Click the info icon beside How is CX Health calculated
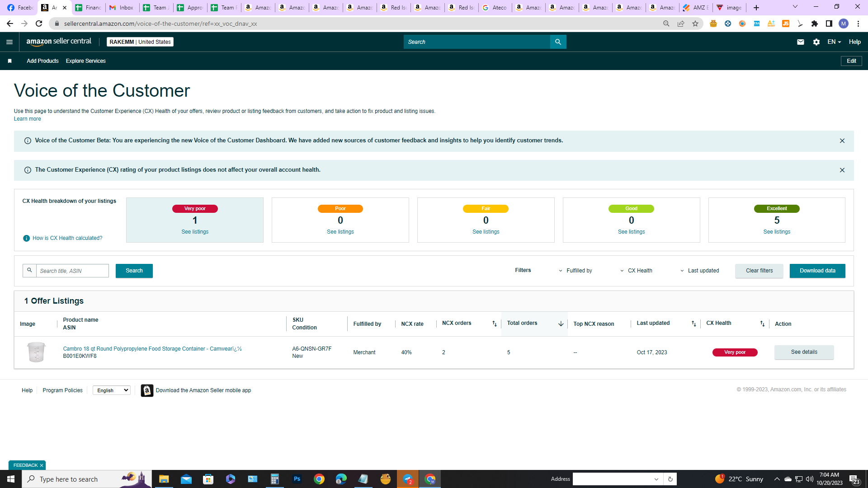868x488 pixels. [x=26, y=238]
